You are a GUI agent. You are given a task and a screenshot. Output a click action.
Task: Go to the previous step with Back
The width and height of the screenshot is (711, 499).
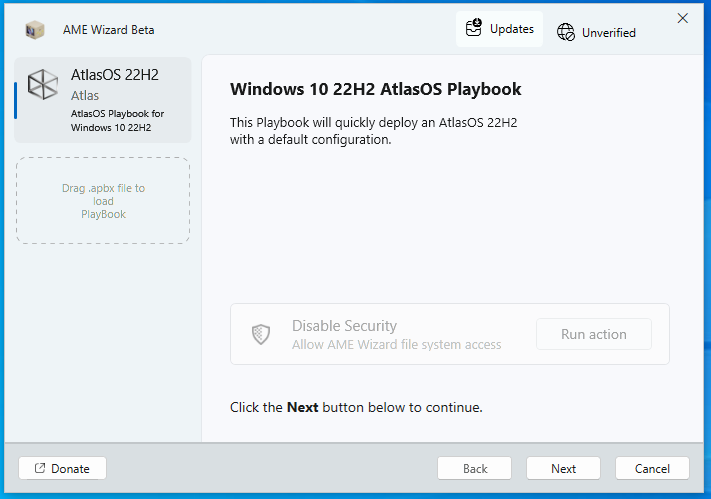475,468
